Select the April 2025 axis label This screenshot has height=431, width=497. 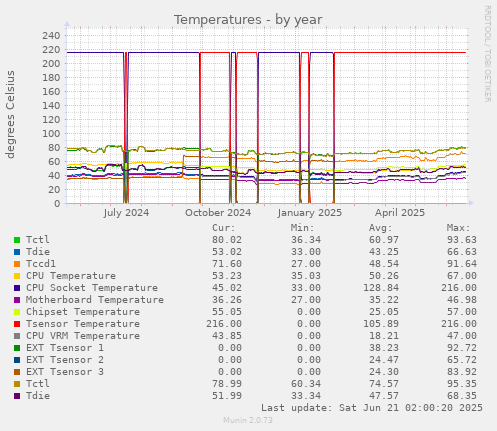[x=400, y=213]
